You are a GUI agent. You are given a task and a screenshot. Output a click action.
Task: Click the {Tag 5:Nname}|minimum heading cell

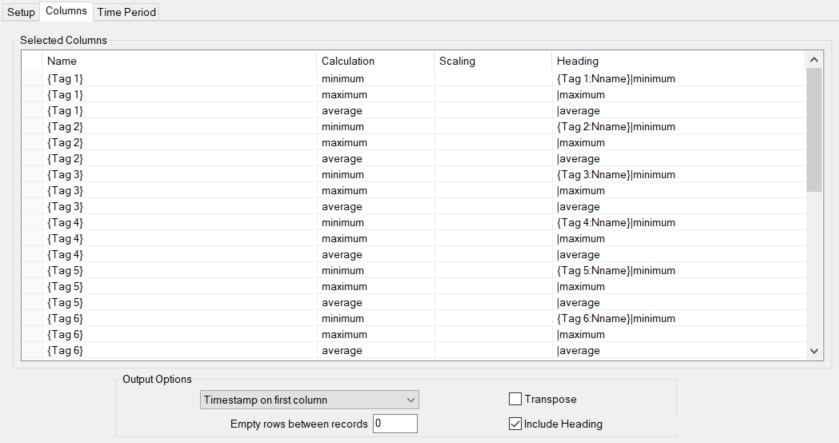678,271
